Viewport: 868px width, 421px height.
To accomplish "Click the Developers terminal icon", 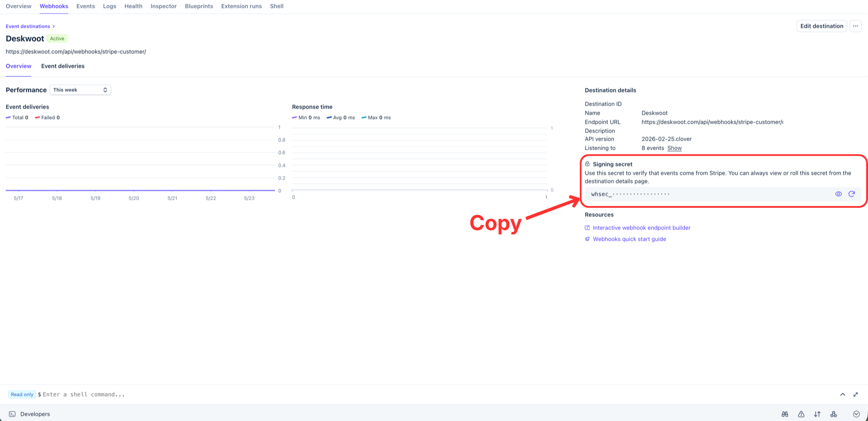I will click(12, 414).
